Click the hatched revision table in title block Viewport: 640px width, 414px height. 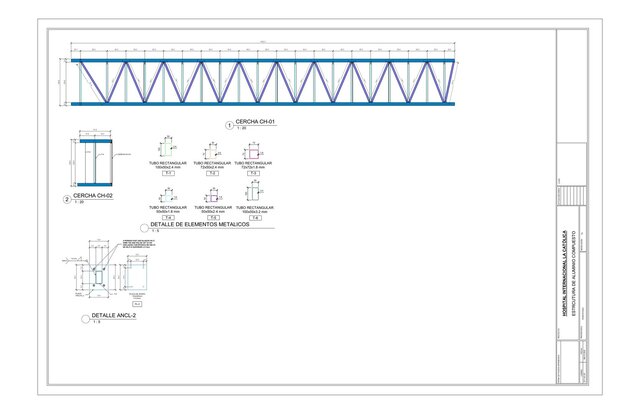[571, 196]
